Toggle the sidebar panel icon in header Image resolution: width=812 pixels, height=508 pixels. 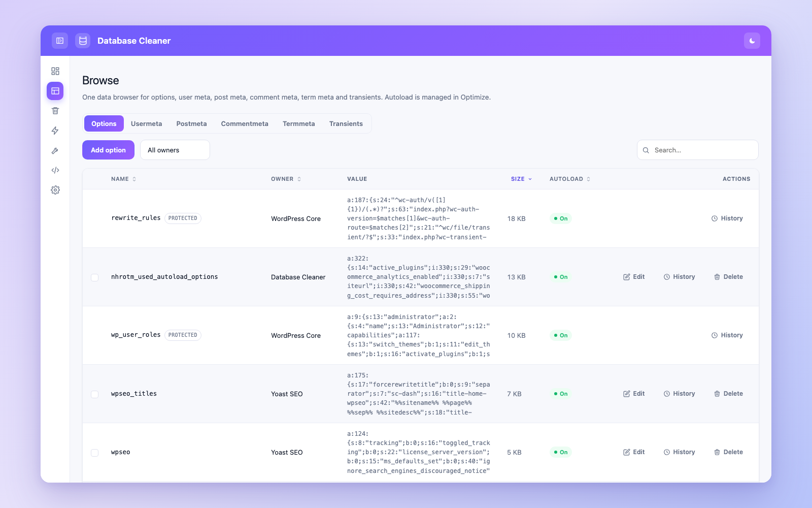(x=60, y=41)
